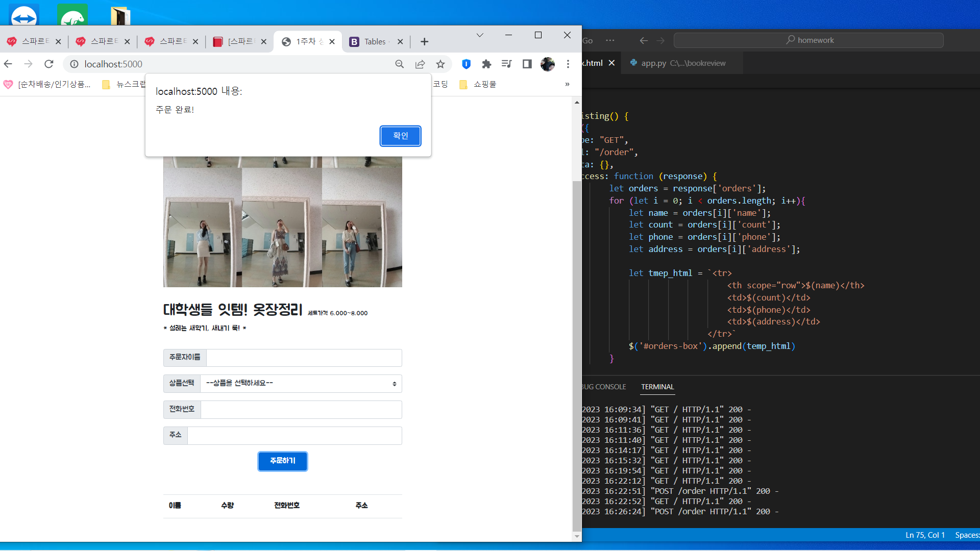Click the Chrome address bar URL

pyautogui.click(x=113, y=64)
